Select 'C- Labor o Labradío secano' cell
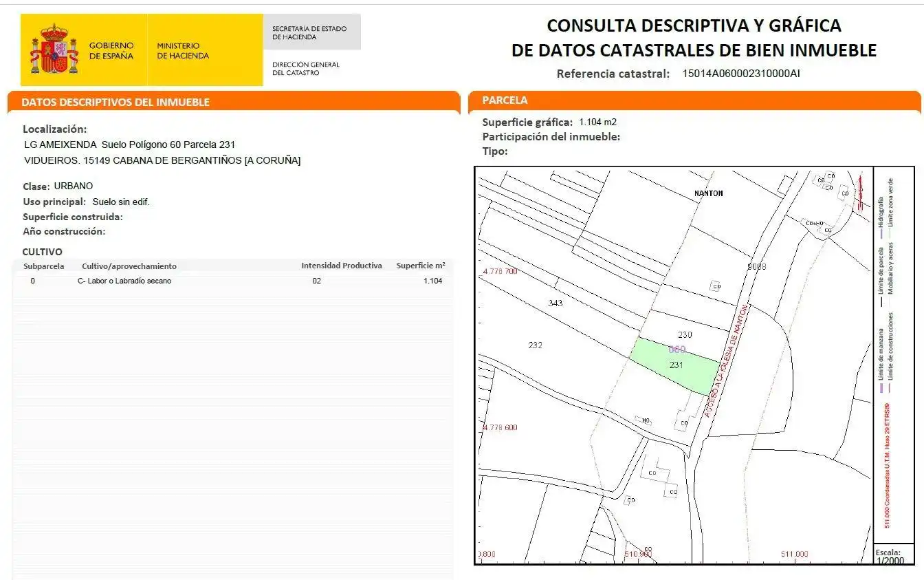Image resolution: width=924 pixels, height=580 pixels. pos(124,281)
